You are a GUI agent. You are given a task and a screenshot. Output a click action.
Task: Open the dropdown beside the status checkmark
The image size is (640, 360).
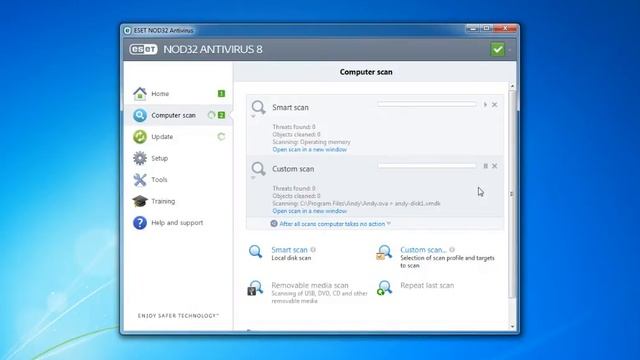point(509,50)
